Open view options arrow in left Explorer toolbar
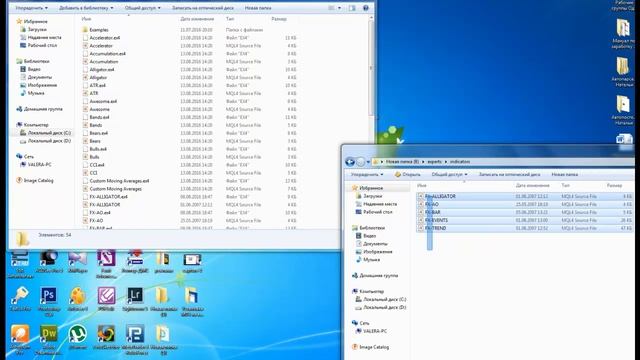 (339, 8)
